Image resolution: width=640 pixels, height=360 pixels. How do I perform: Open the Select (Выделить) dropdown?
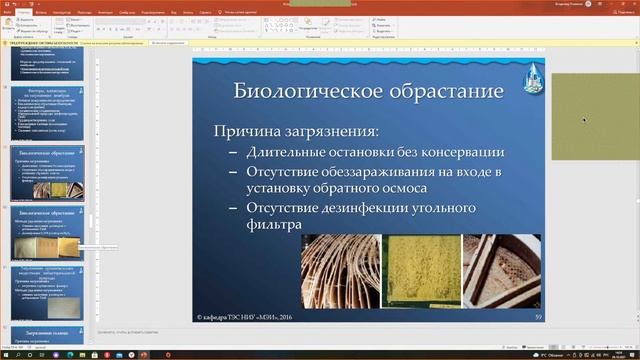tap(382, 31)
